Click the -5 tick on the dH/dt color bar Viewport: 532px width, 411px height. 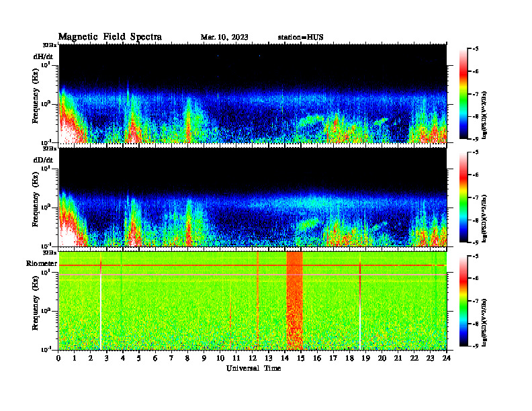point(476,49)
